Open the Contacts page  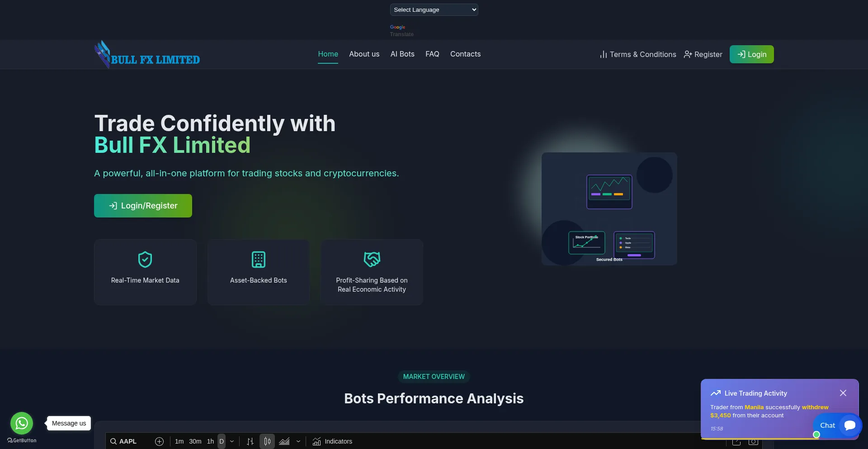(465, 54)
